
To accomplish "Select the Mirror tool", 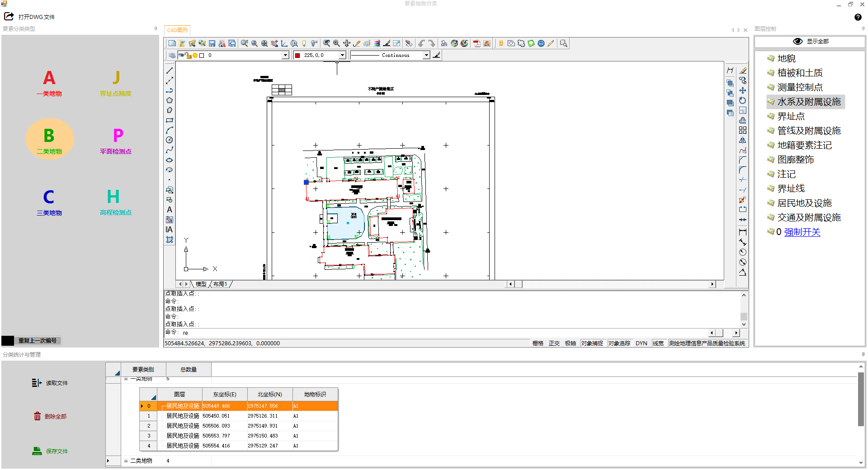I will 743,140.
